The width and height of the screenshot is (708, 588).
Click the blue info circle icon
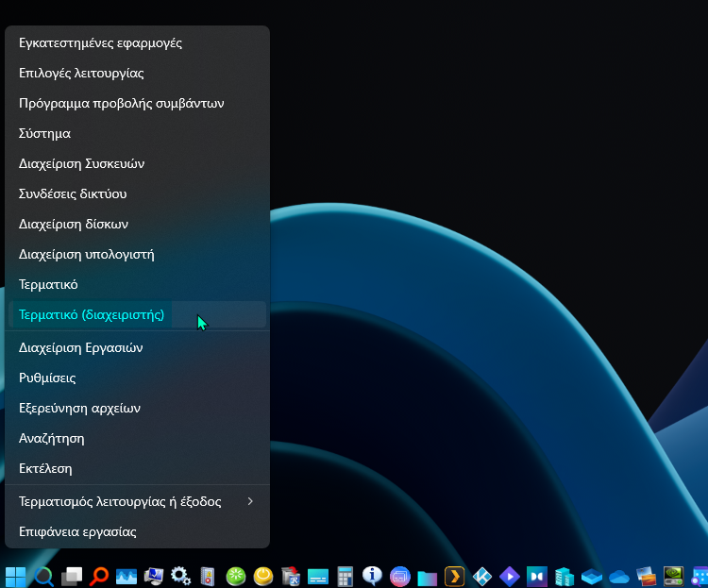(x=373, y=575)
